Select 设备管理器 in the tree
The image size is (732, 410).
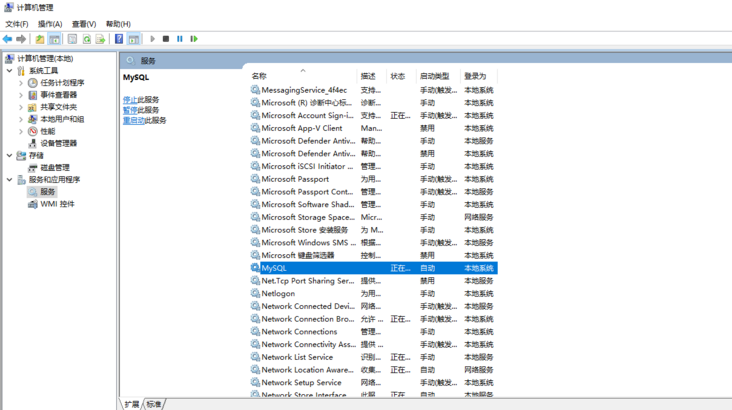pos(57,143)
